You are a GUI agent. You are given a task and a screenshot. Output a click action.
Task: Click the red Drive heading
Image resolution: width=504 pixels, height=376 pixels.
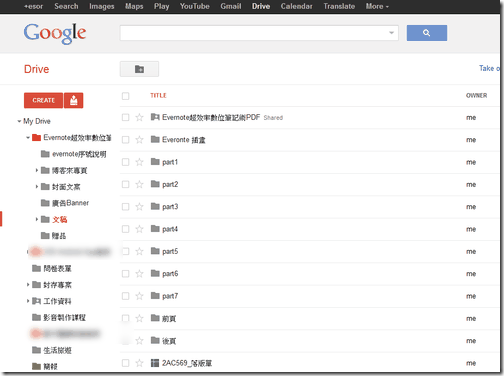click(x=36, y=69)
